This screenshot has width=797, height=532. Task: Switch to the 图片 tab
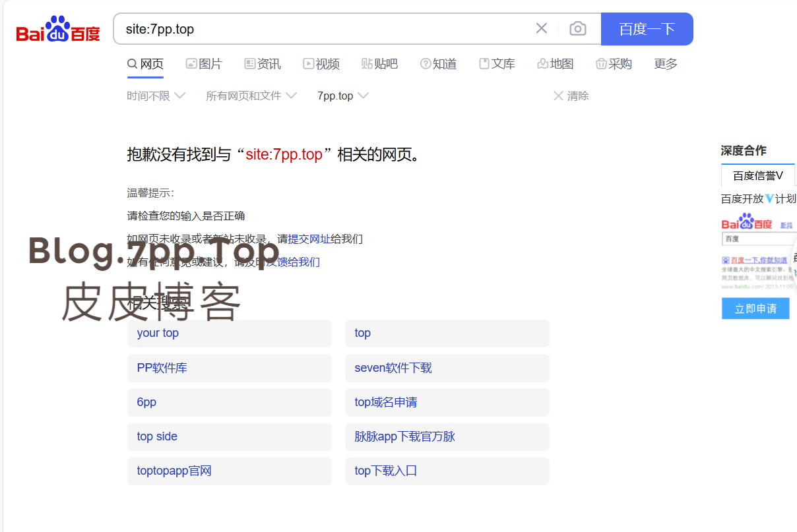click(x=204, y=64)
